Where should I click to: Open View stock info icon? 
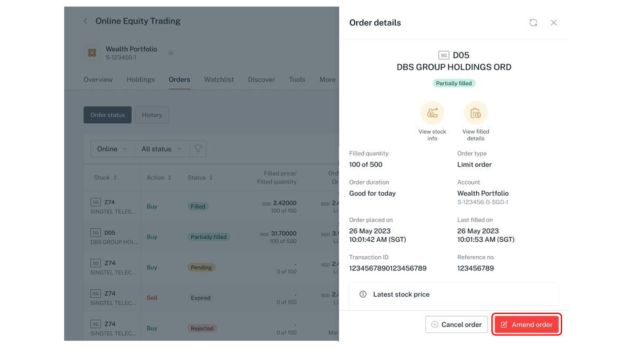pos(432,113)
